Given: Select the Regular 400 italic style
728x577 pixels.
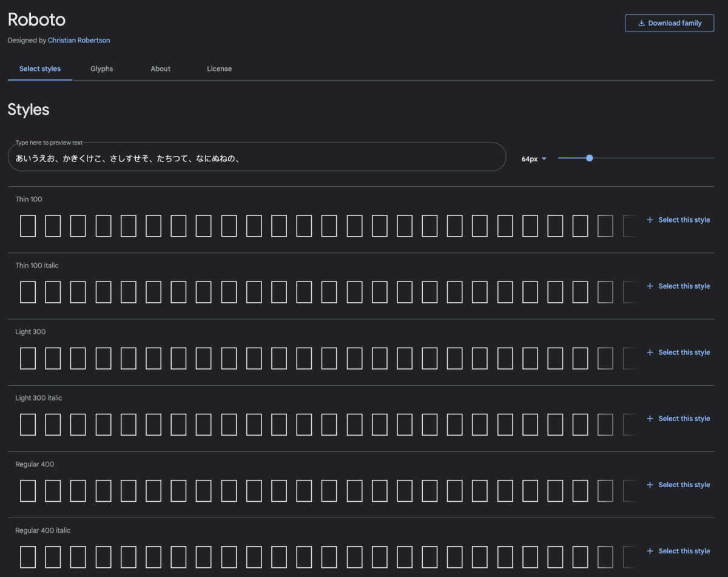Looking at the screenshot, I should [x=678, y=550].
